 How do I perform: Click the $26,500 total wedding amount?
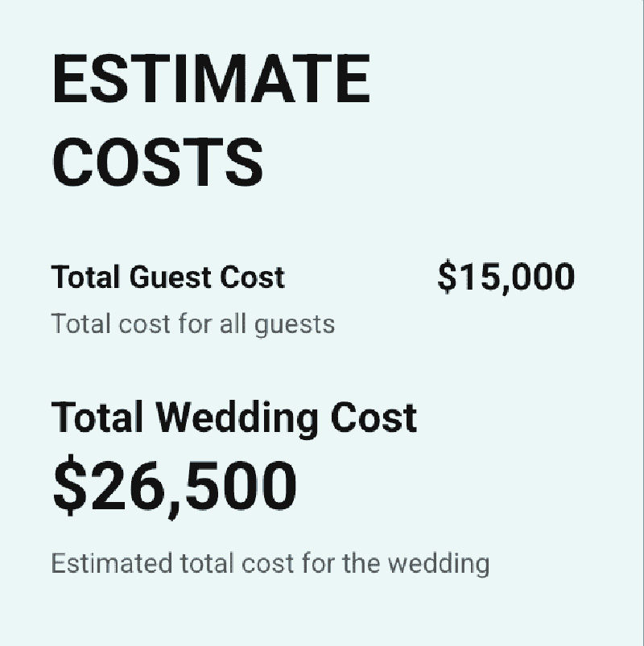174,488
